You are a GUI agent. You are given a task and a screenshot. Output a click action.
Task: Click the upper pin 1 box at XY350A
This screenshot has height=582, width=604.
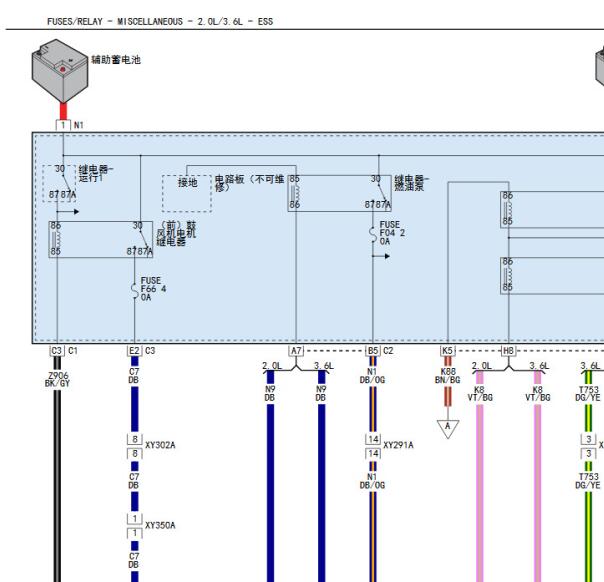134,518
